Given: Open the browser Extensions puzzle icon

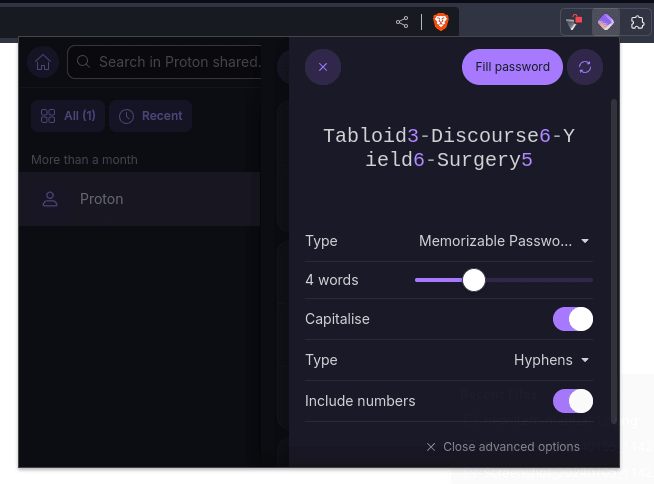Looking at the screenshot, I should pyautogui.click(x=637, y=22).
